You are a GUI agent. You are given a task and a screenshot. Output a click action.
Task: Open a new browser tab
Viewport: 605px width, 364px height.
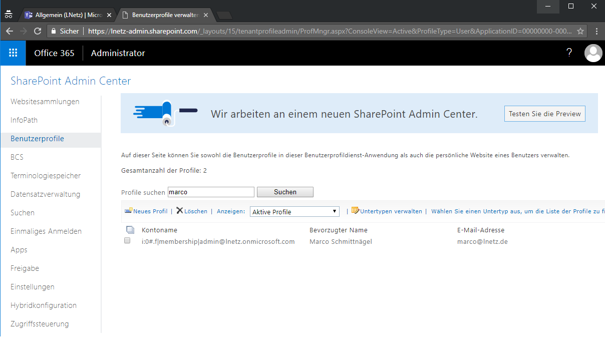pos(223,16)
